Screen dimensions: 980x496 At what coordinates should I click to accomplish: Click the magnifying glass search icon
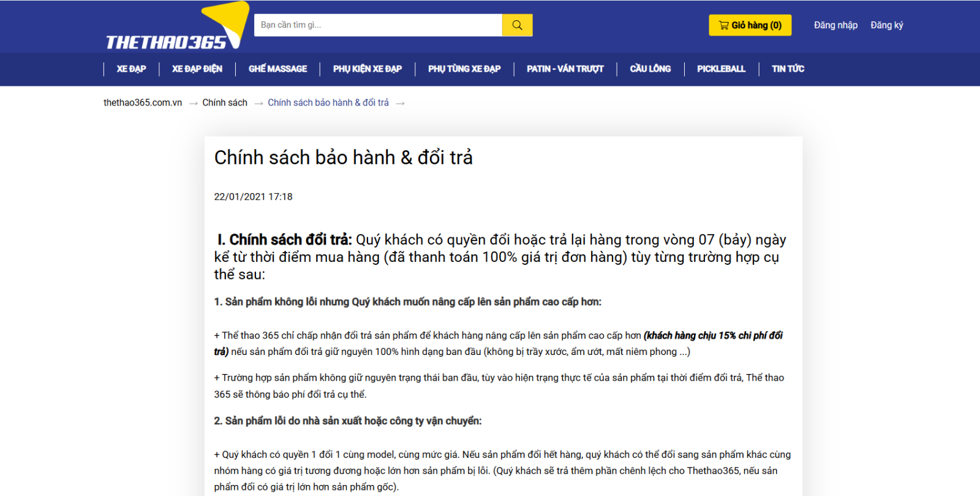click(x=517, y=25)
